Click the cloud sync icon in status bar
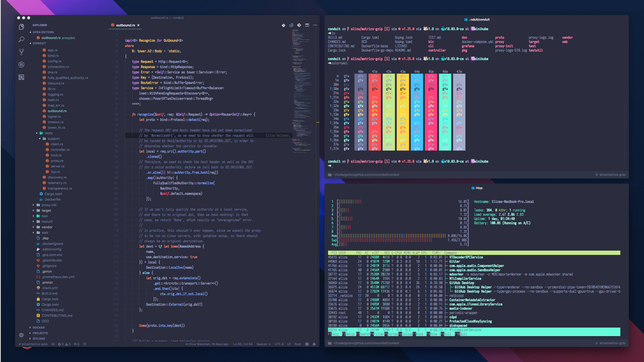This screenshot has width=644, height=362. [x=53, y=344]
